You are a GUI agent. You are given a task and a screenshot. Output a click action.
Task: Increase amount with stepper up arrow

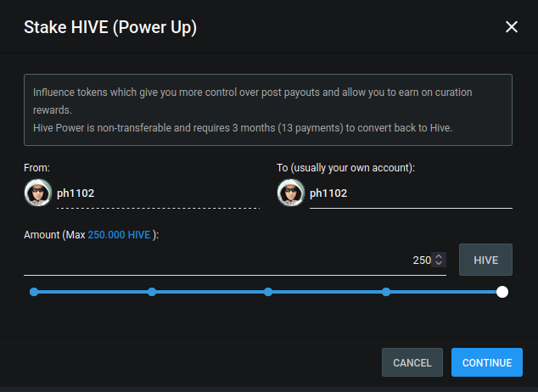(439, 256)
